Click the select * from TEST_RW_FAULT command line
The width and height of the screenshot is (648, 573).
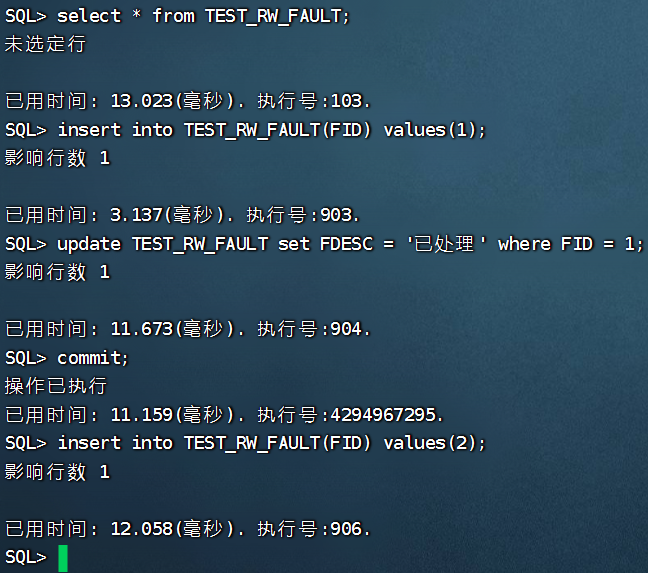tap(177, 16)
